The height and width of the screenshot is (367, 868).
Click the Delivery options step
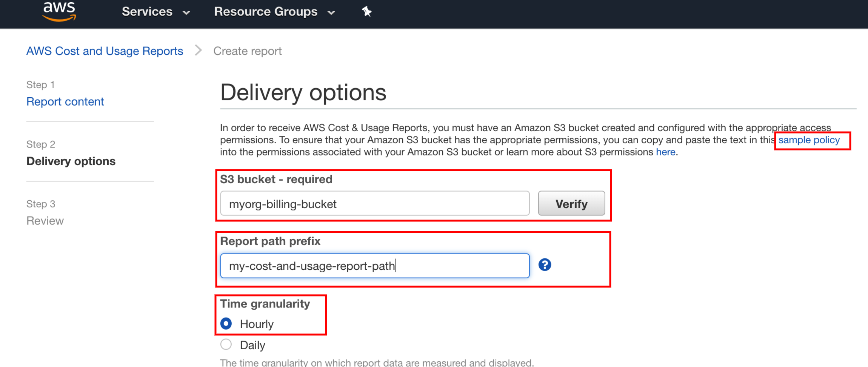(71, 161)
